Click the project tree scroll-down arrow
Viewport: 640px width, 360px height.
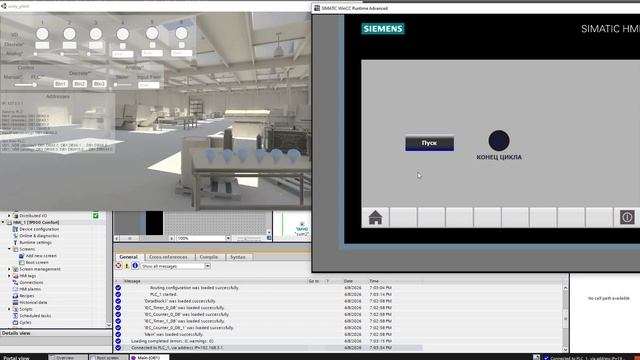pos(108,325)
